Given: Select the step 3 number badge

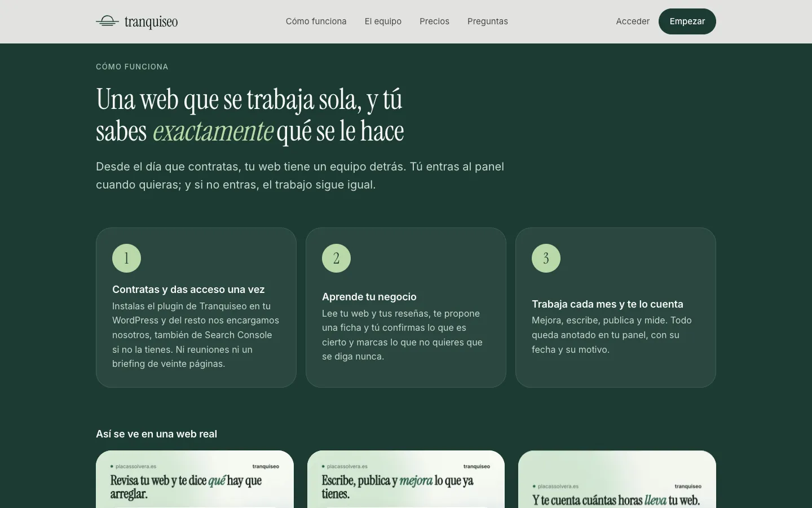Looking at the screenshot, I should tap(546, 258).
